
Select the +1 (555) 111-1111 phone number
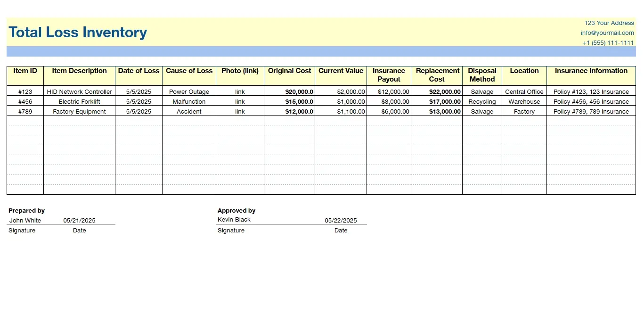point(608,43)
